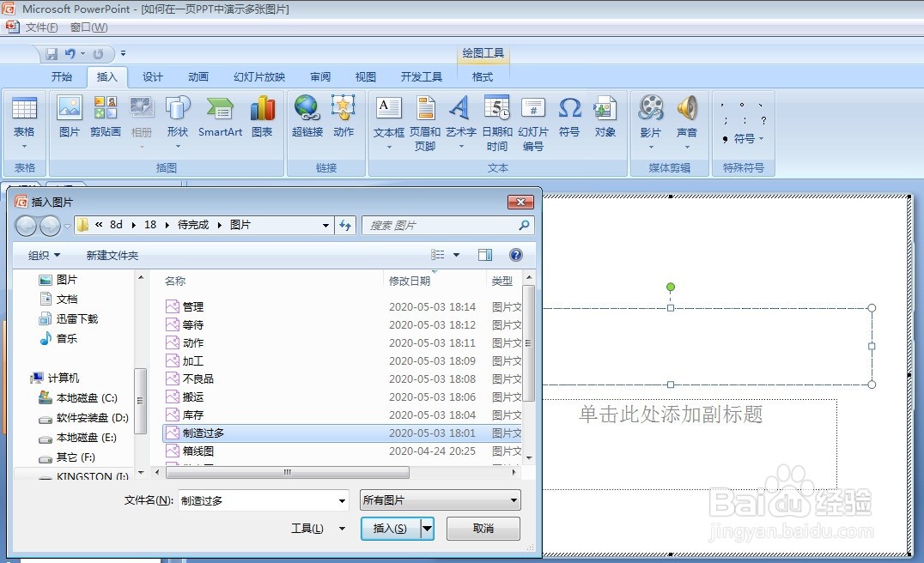Screen dimensions: 924x563
Task: Sort by Date Modified (修改日期) header
Action: click(x=410, y=281)
